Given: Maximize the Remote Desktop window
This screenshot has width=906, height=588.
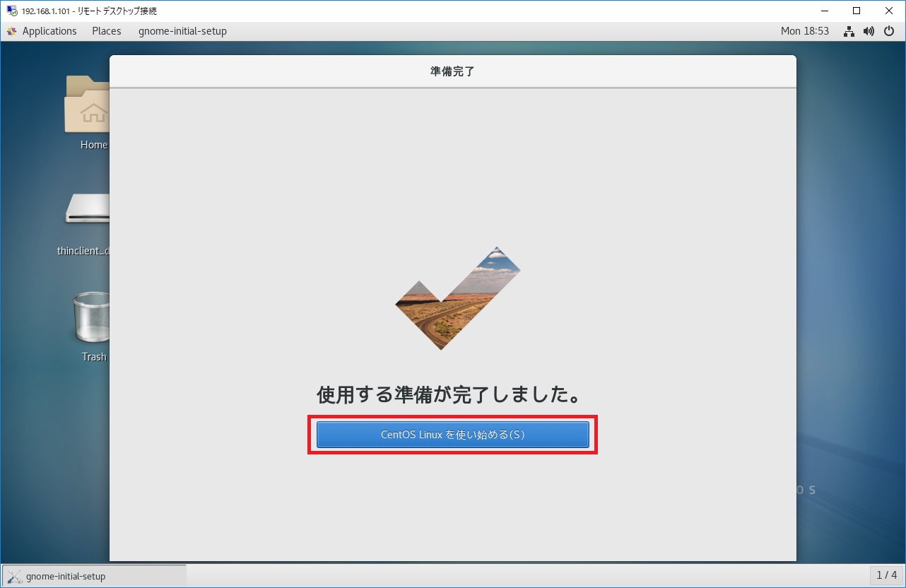Looking at the screenshot, I should 857,11.
